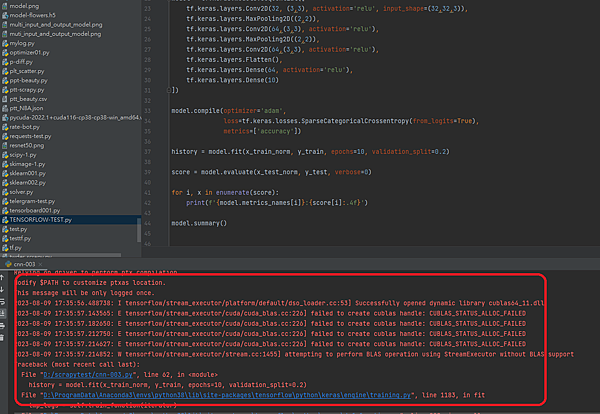Click the project tree horizontal scrollbar
Screen dimensions: 600x414
61,255
